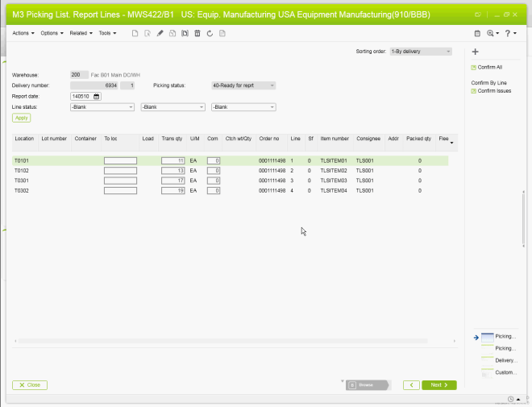Image resolution: width=532 pixels, height=407 pixels.
Task: Click the trash Delete icon in toolbar
Action: (x=197, y=33)
